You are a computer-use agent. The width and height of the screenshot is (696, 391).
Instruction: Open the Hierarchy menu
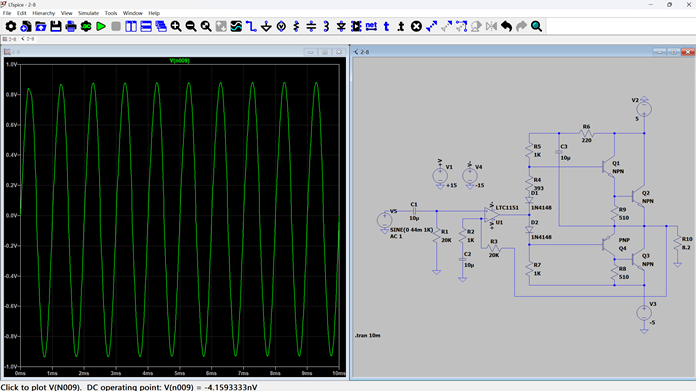click(44, 13)
